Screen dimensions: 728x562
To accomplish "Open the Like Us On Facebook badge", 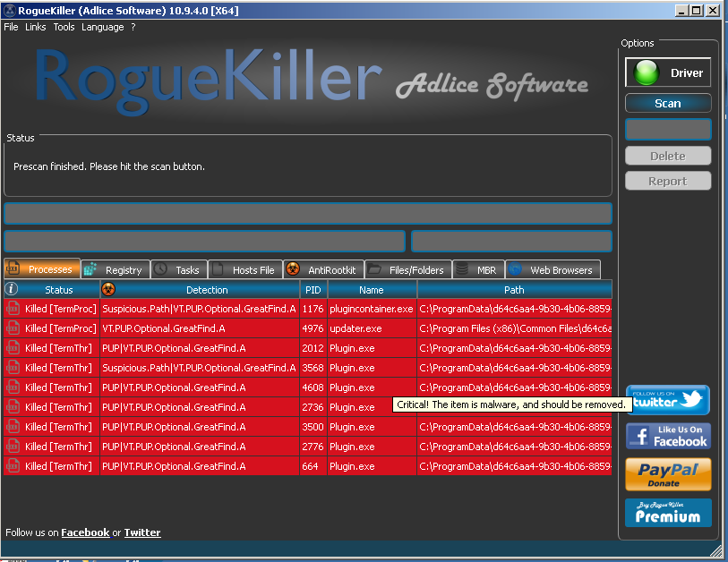I will [668, 436].
